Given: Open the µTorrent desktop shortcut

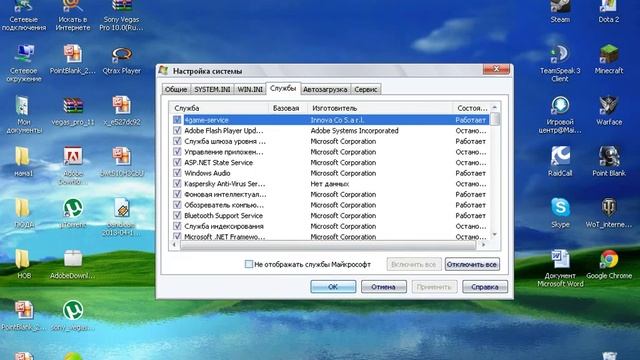Looking at the screenshot, I should click(73, 213).
